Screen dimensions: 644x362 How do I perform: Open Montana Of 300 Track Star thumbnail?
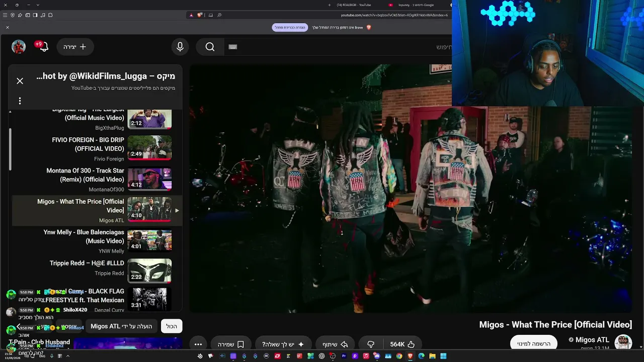[x=149, y=179]
